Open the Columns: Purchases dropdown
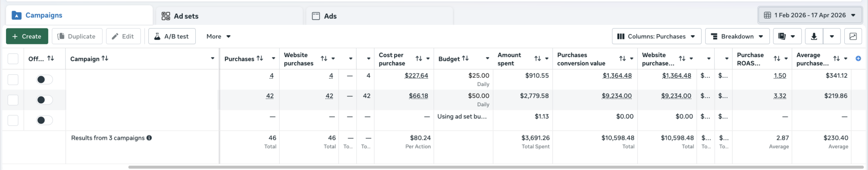868x170 pixels. coord(657,36)
